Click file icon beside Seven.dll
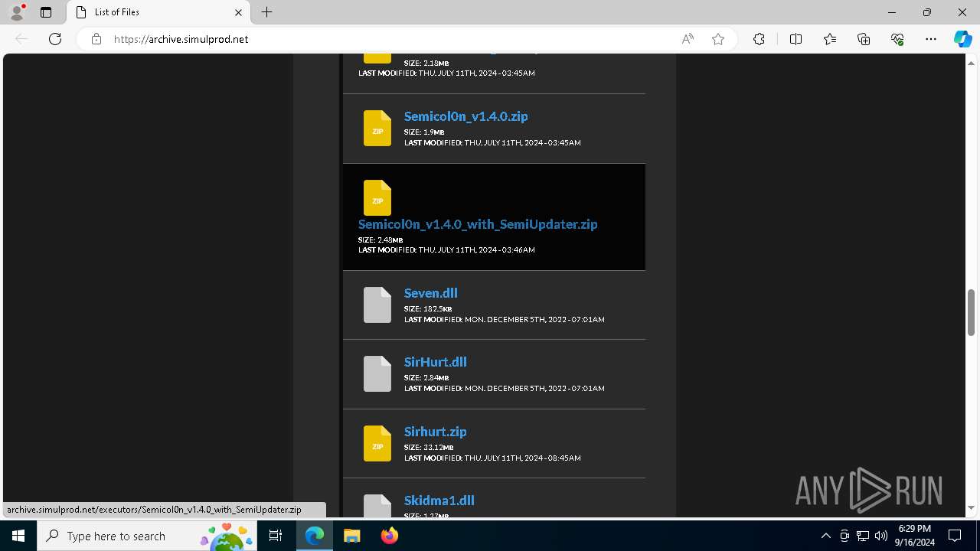Image resolution: width=980 pixels, height=551 pixels. [377, 305]
